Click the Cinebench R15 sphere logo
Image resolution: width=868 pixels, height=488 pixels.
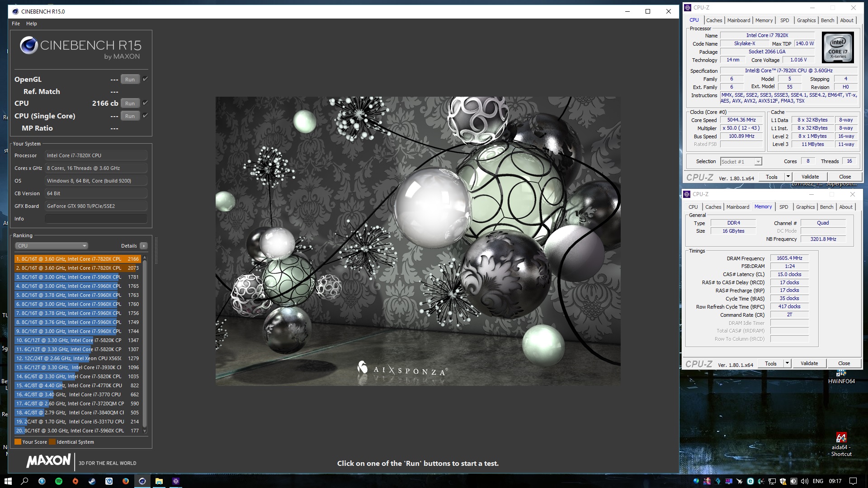[29, 45]
